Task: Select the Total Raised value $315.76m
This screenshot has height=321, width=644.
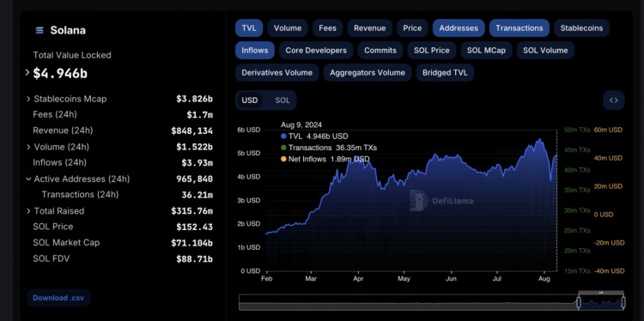Action: point(191,211)
